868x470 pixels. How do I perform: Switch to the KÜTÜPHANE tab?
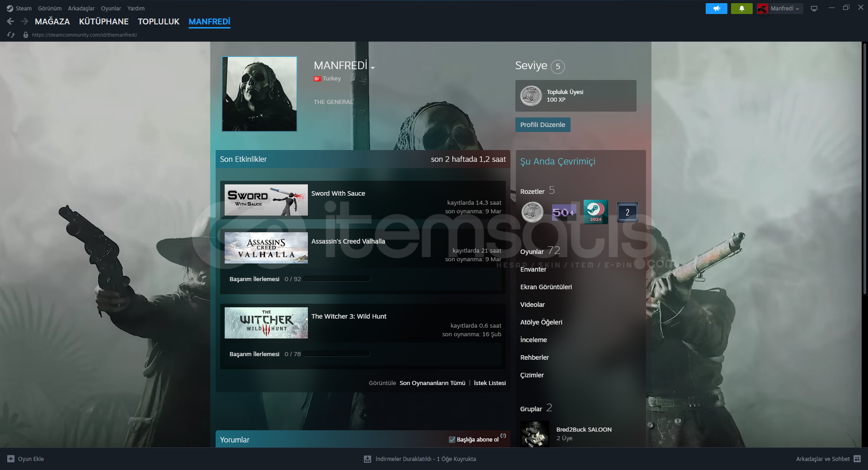104,22
